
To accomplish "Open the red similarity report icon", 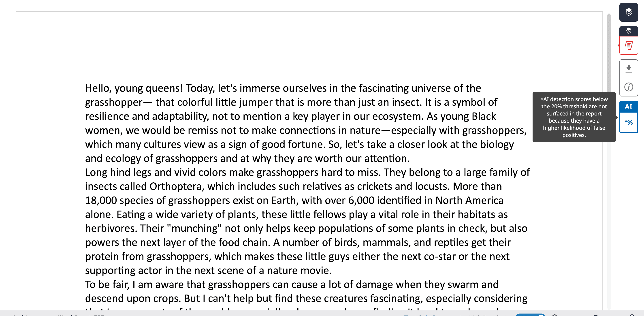I will (x=628, y=45).
